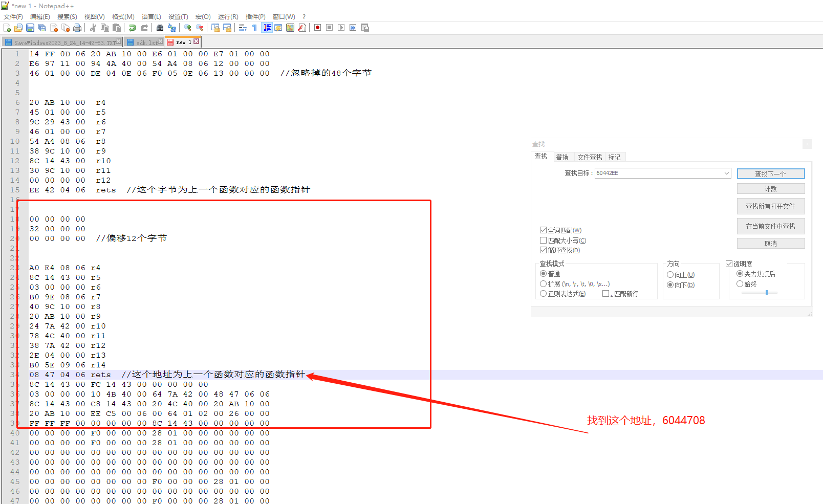Enable the 匹配大小写 checkbox
Image resolution: width=823 pixels, height=504 pixels.
[543, 240]
